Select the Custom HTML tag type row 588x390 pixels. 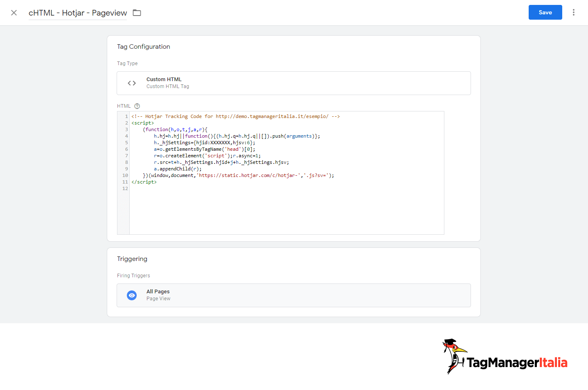[x=294, y=83]
